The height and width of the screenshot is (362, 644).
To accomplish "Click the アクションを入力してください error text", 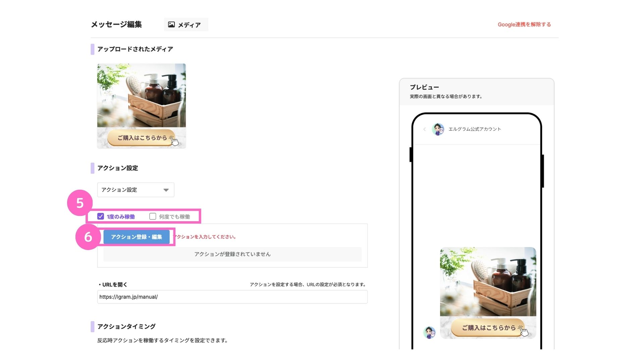I will (205, 237).
